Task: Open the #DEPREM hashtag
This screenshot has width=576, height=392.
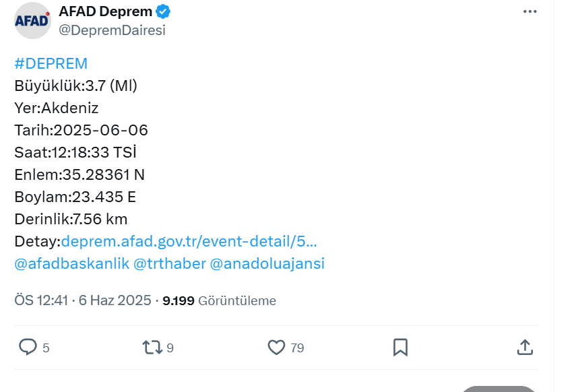Action: coord(51,63)
